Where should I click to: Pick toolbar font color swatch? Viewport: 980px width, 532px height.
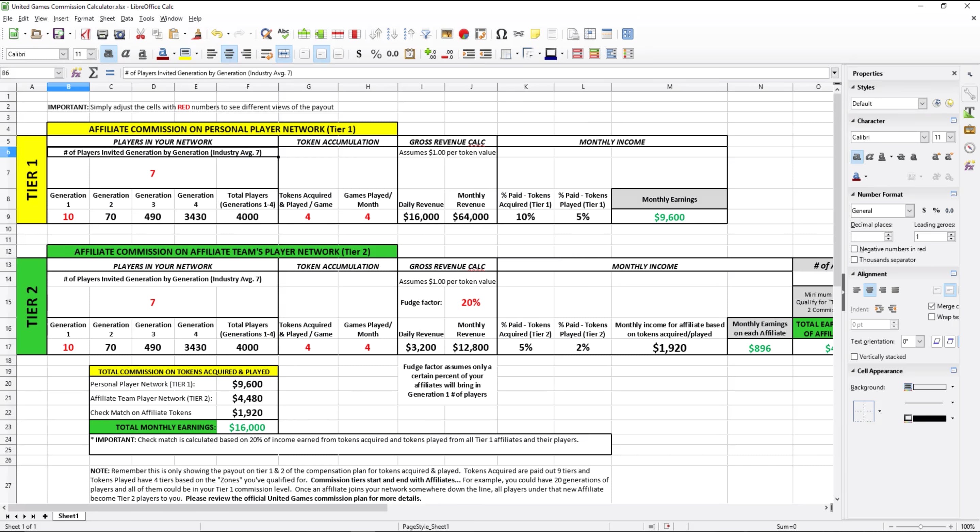163,54
